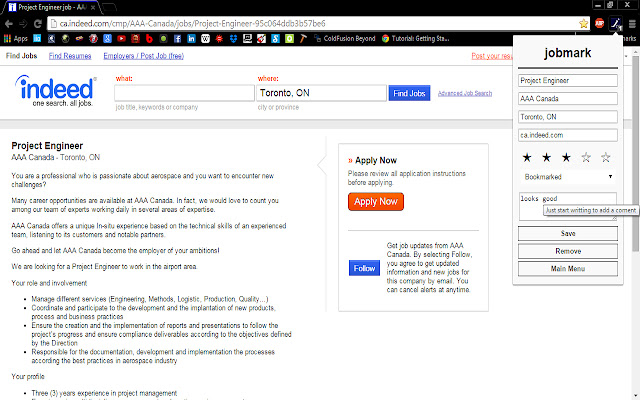Open the LinkedIn bookmark icon

point(191,39)
